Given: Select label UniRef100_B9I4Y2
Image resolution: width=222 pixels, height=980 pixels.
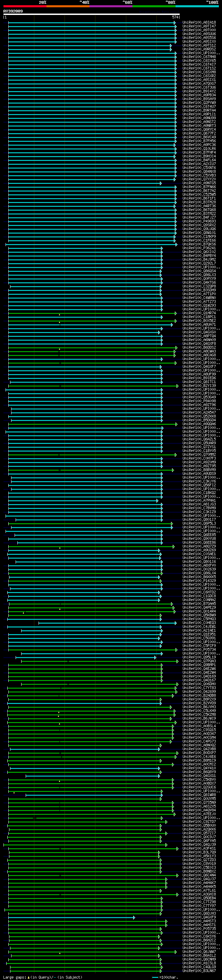Looking at the screenshot, I should 199,91.
